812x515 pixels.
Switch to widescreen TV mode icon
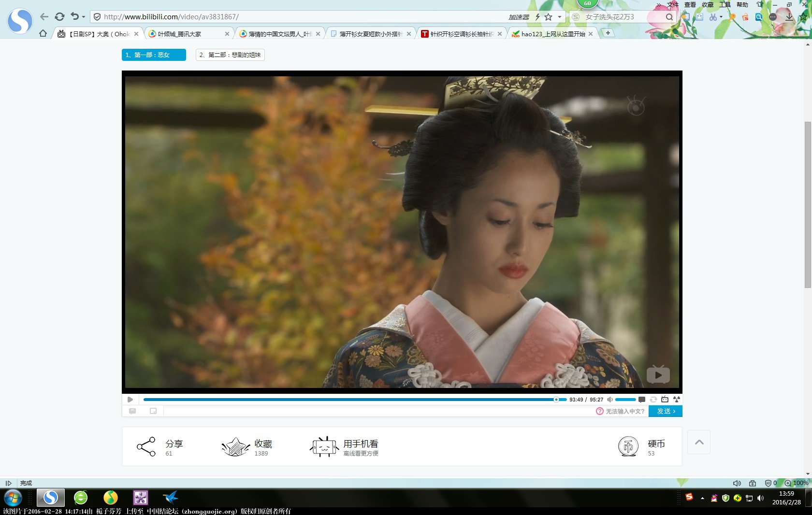(665, 400)
